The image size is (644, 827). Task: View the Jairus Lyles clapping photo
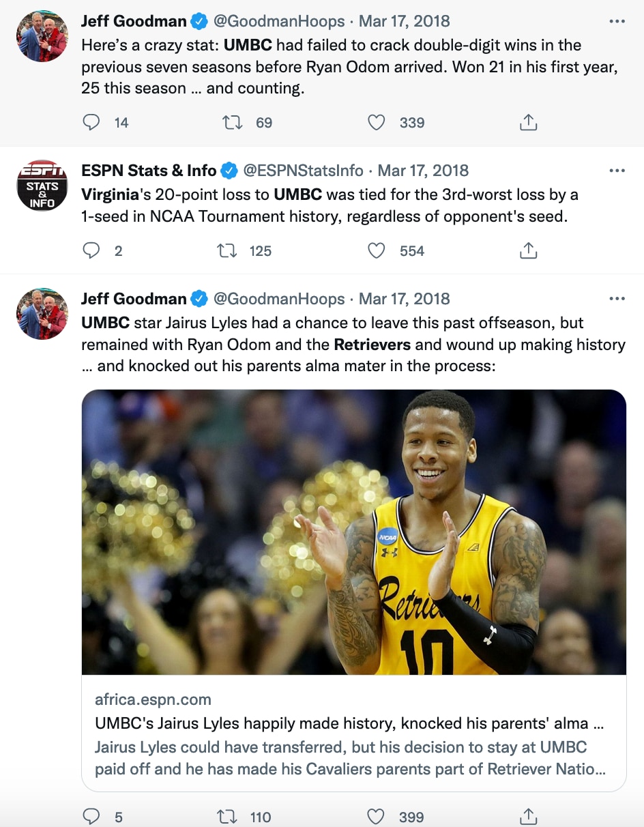pyautogui.click(x=353, y=532)
